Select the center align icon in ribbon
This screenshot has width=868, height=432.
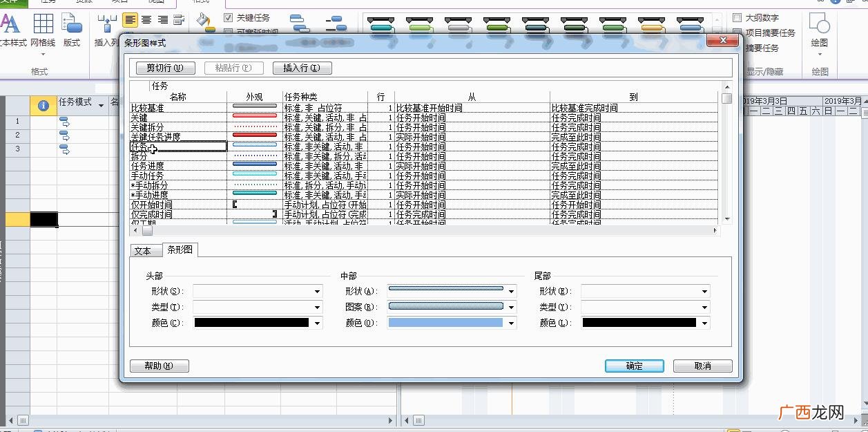pyautogui.click(x=146, y=20)
